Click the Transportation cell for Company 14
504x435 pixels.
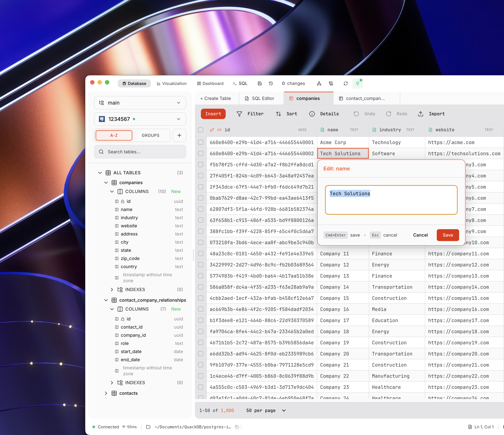pos(397,287)
